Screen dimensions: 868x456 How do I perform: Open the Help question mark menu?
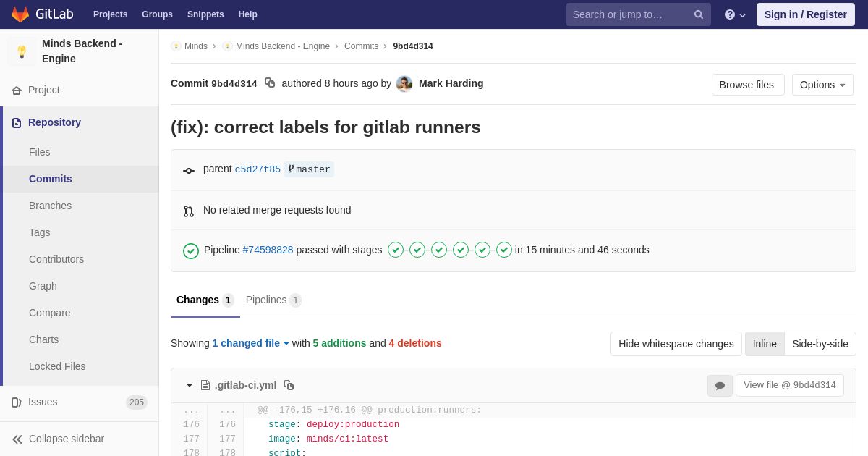click(734, 14)
